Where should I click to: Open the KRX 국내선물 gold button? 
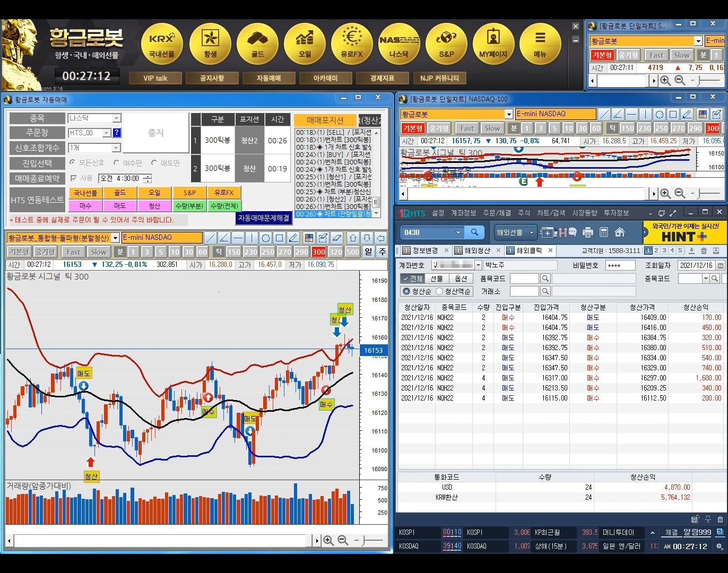pyautogui.click(x=162, y=44)
